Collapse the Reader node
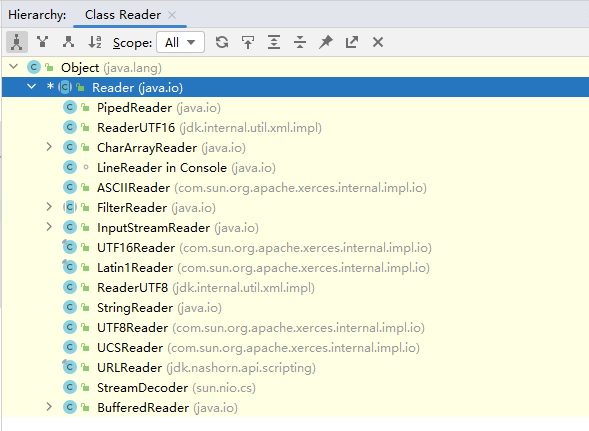Image resolution: width=589 pixels, height=431 pixels. pos(32,87)
